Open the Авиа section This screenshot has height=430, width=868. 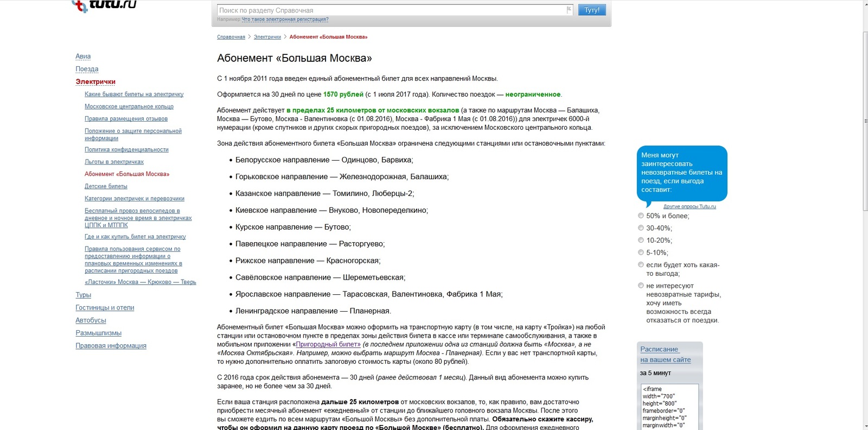[83, 56]
